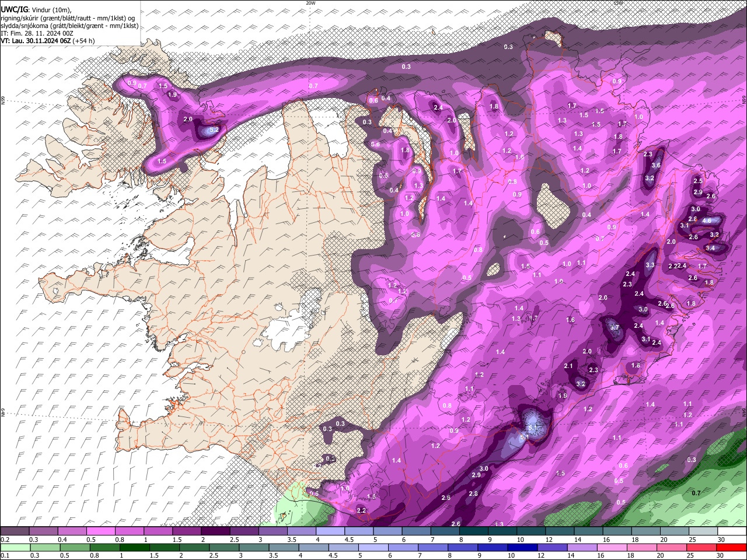Select the pale green 0.1 swatch in the rain legend
This screenshot has width=747, height=560.
[x=15, y=548]
